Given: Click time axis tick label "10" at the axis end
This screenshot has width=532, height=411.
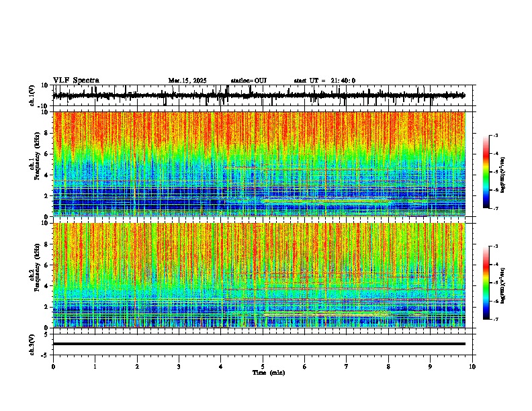Looking at the screenshot, I should [472, 367].
